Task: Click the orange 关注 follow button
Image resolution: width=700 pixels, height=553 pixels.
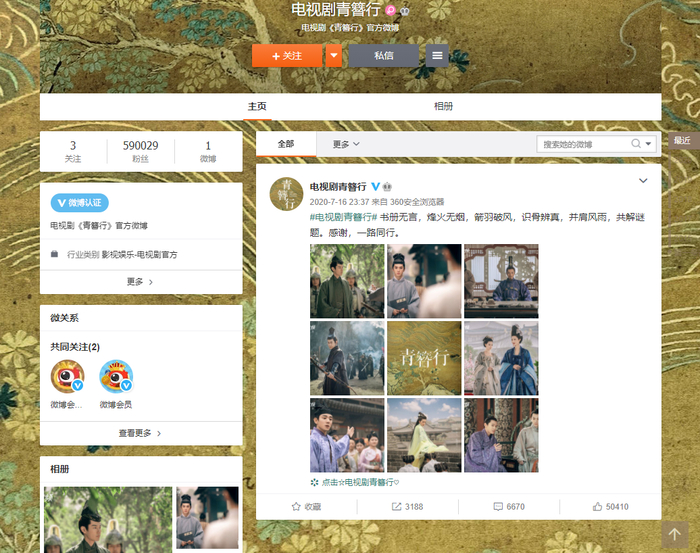Action: [x=287, y=56]
